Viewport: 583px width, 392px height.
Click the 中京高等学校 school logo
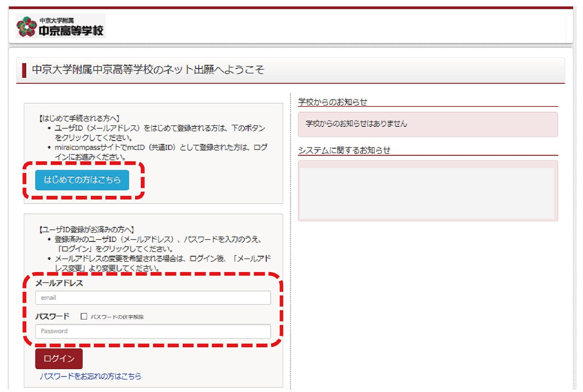click(x=60, y=26)
